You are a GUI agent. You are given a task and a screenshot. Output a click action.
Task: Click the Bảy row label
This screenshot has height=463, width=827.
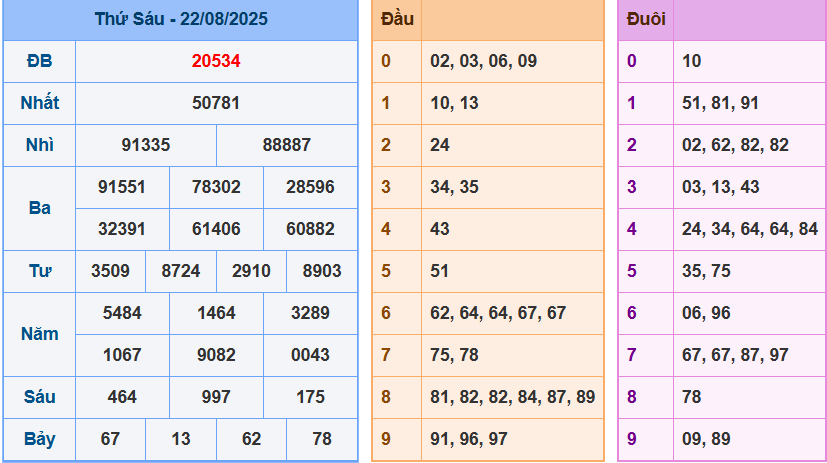click(40, 439)
